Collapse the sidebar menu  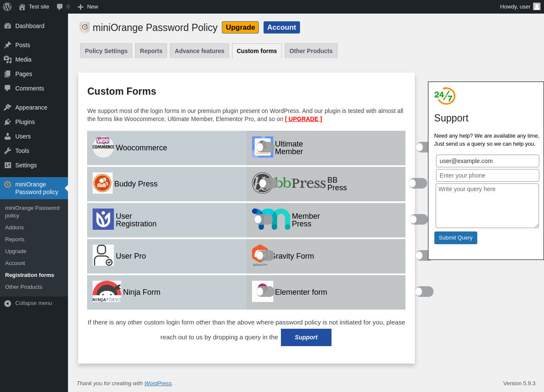coord(28,303)
